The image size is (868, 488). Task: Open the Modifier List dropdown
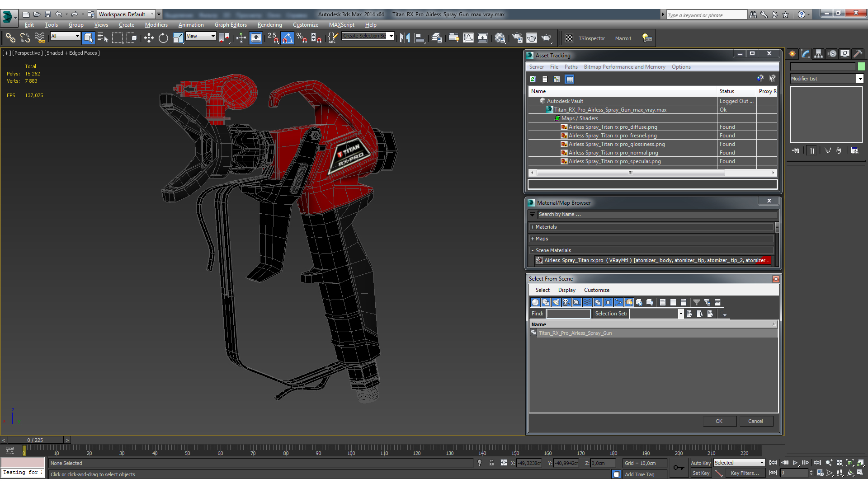[859, 79]
